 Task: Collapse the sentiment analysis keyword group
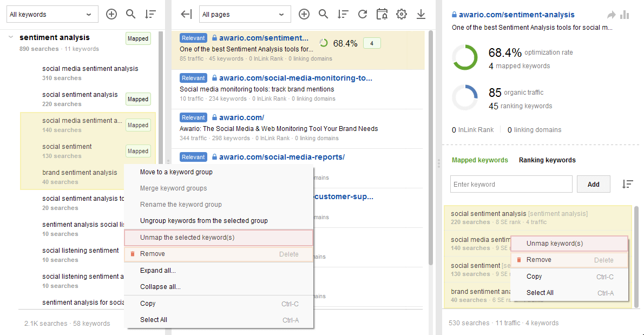(x=11, y=37)
